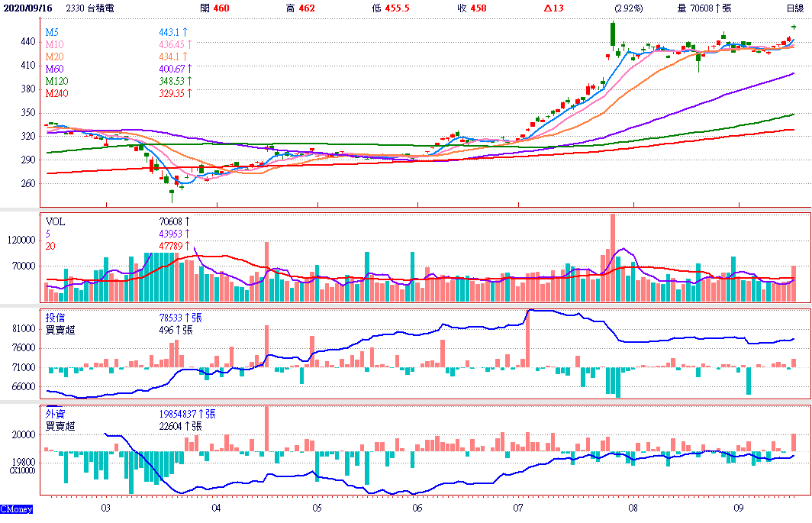The width and height of the screenshot is (812, 523).
Task: Pick the M60 purple moving average label
Action: (x=54, y=69)
